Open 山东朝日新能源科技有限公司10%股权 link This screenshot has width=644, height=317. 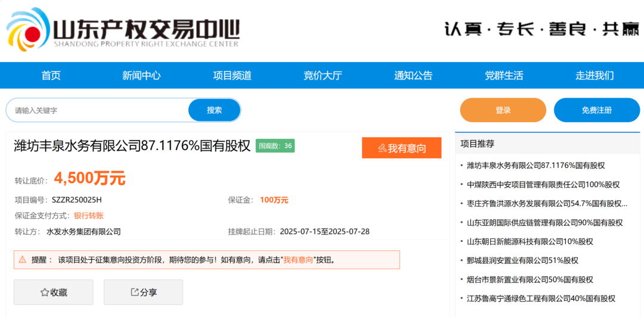530,241
